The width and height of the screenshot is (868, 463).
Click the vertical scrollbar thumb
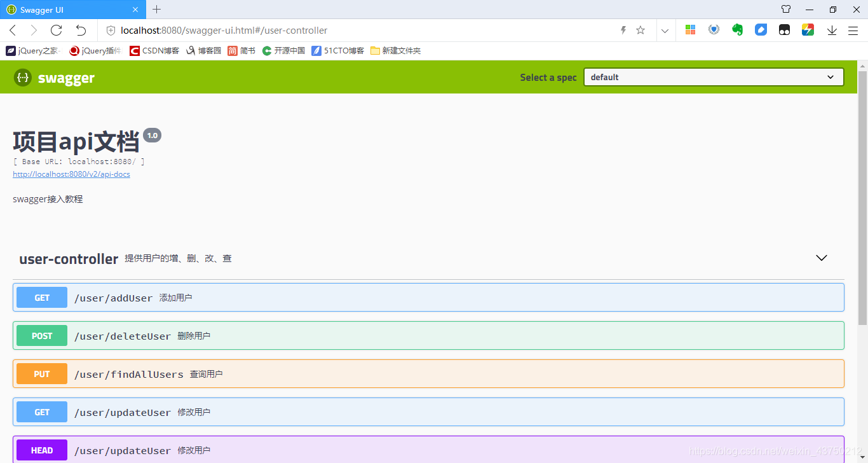pyautogui.click(x=862, y=197)
